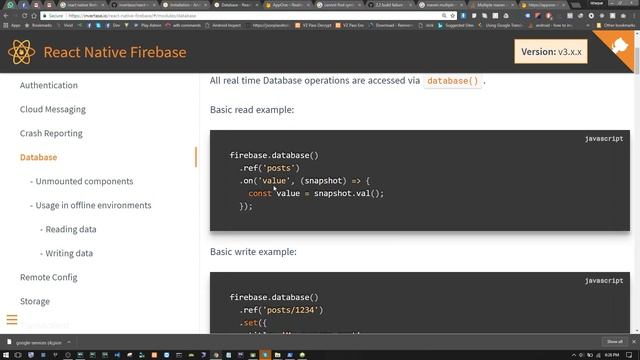Screen dimensions: 640x360
Task: Select Database in the sidebar
Action: point(38,157)
